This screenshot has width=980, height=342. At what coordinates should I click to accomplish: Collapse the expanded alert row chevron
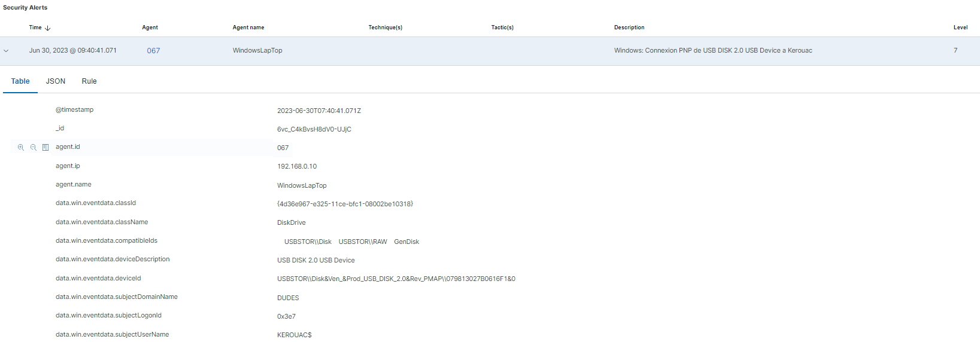pos(7,51)
